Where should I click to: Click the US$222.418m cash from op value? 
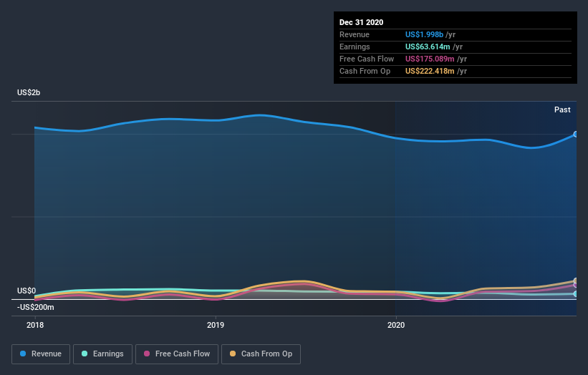pos(430,71)
